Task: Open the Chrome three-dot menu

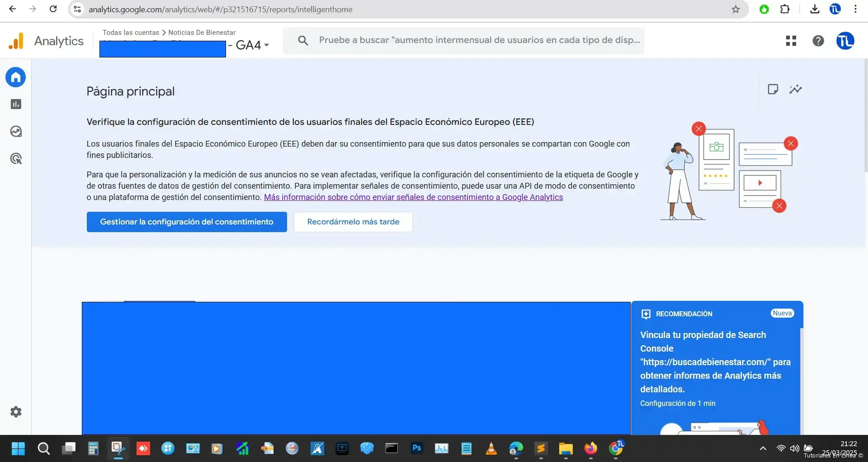Action: pos(855,9)
